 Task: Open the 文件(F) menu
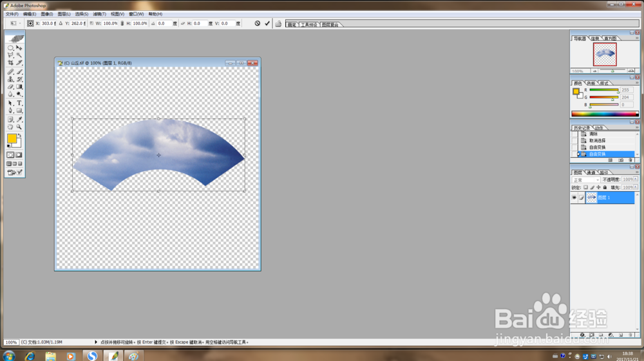pos(12,14)
